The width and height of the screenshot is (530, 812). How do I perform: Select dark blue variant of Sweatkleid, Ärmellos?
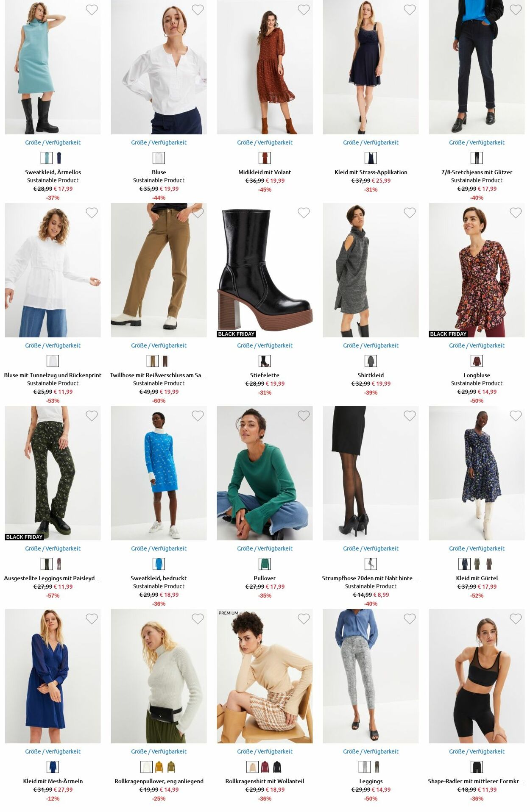59,158
